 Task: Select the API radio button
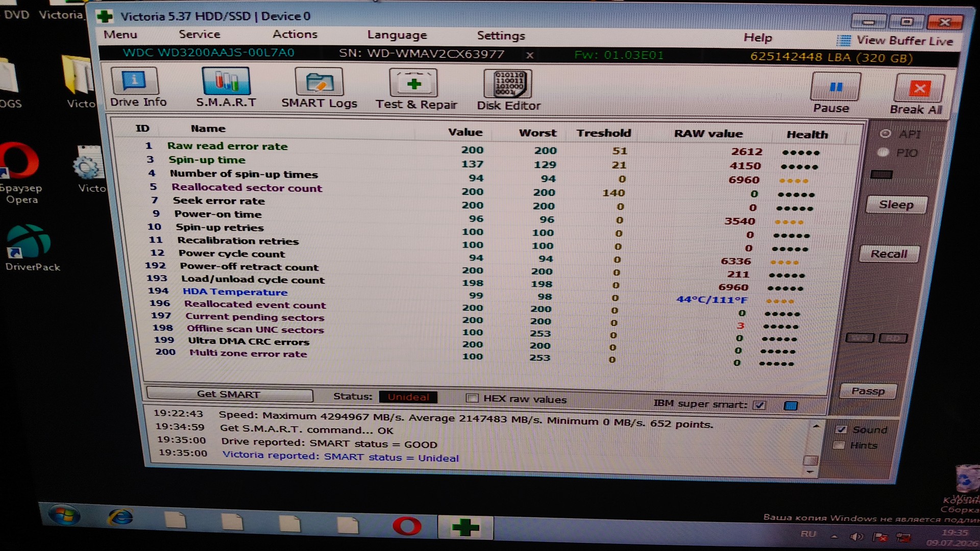pyautogui.click(x=886, y=134)
